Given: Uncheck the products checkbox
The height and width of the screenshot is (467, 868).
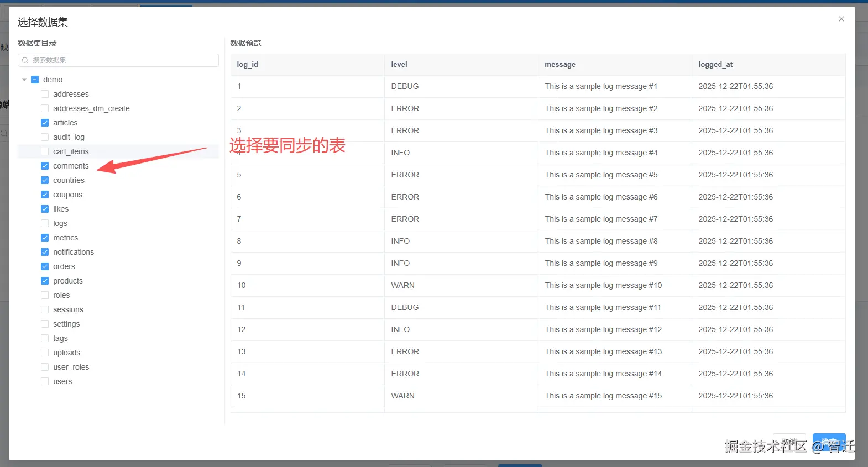Looking at the screenshot, I should [x=45, y=281].
